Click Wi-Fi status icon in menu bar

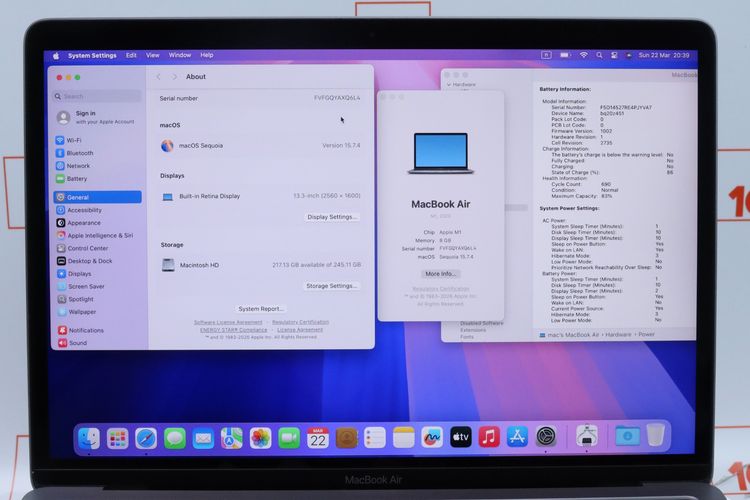click(x=584, y=55)
